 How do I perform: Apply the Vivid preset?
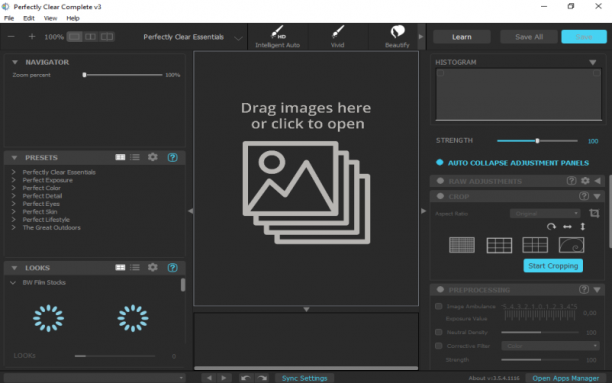pos(338,37)
